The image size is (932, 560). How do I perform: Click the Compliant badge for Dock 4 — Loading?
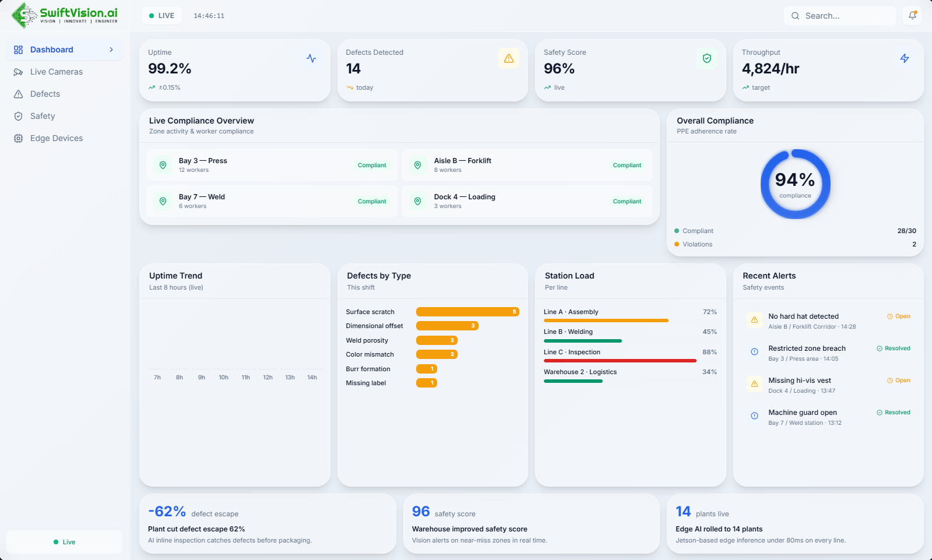[627, 202]
